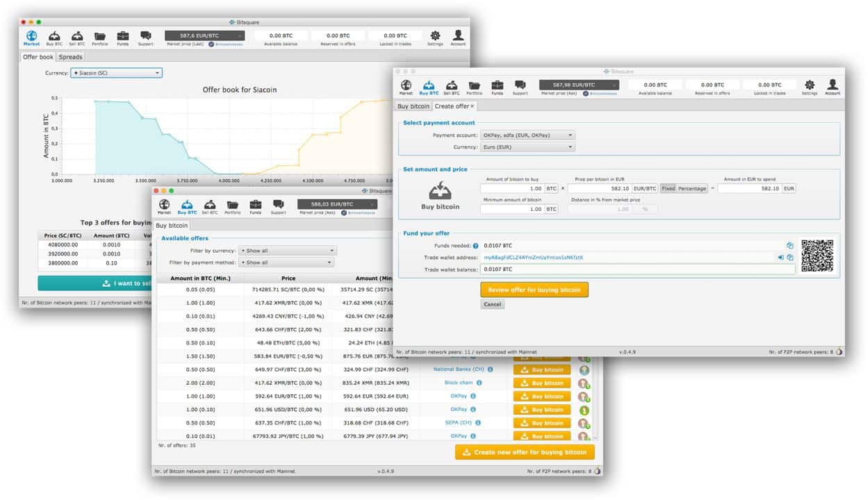Image resolution: width=868 pixels, height=500 pixels.
Task: Open Portfolio in the Available offers window
Action: (233, 207)
